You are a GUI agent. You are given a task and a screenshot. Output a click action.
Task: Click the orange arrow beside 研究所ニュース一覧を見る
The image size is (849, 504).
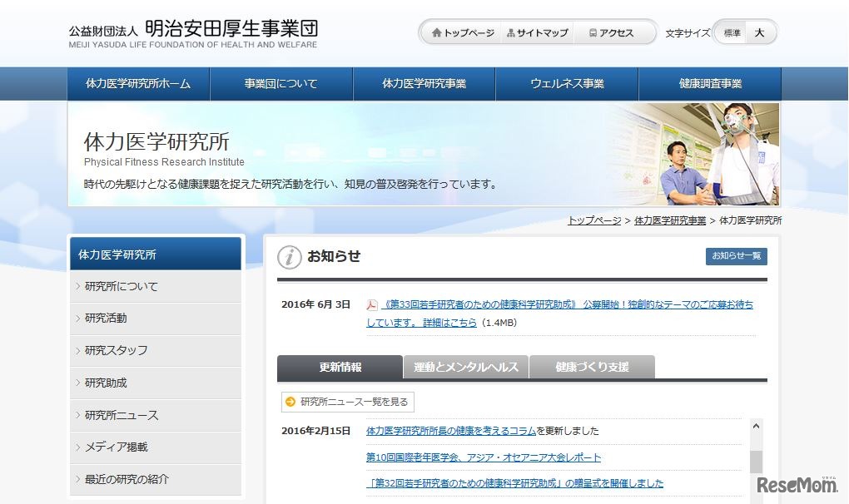point(290,401)
